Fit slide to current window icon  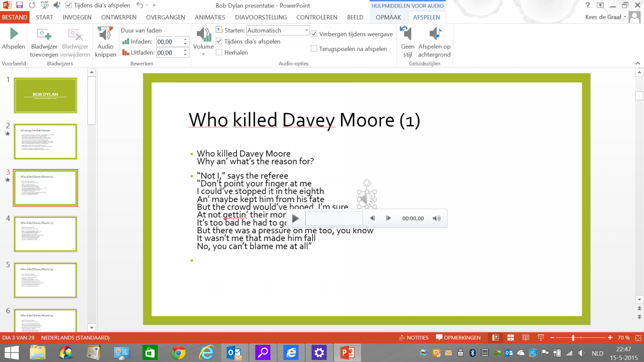[638, 338]
